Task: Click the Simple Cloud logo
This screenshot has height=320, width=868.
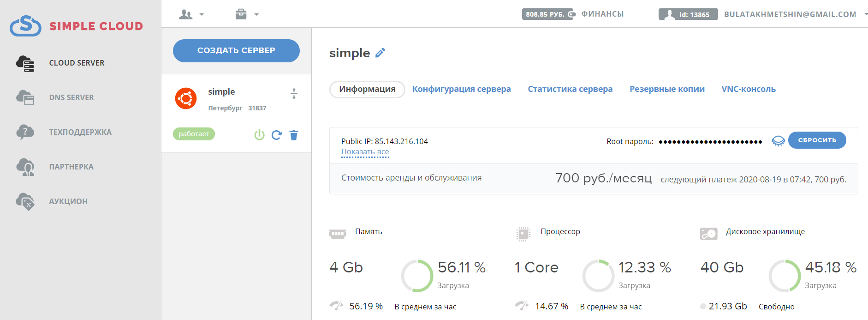Action: [x=77, y=26]
